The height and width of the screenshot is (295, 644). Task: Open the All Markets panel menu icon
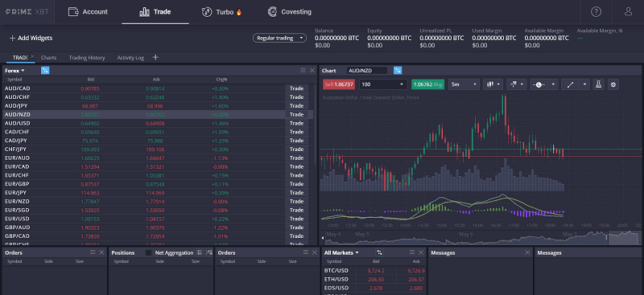(x=412, y=252)
